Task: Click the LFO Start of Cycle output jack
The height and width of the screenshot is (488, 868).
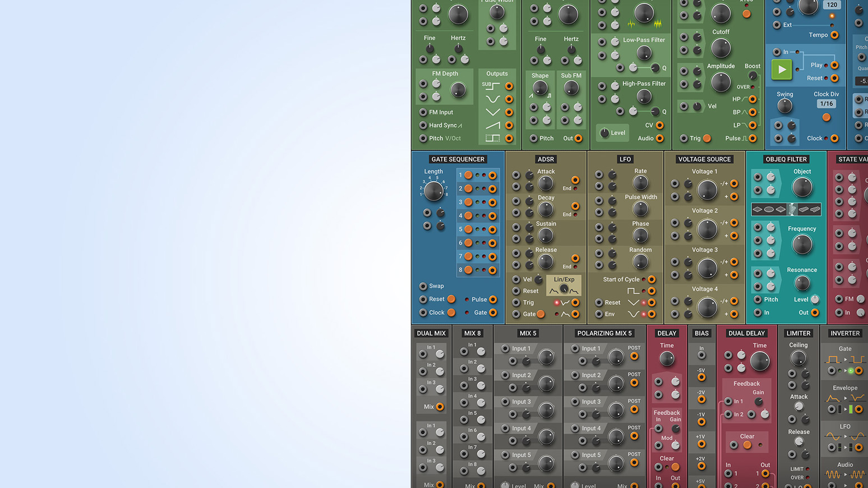Action: (x=652, y=279)
